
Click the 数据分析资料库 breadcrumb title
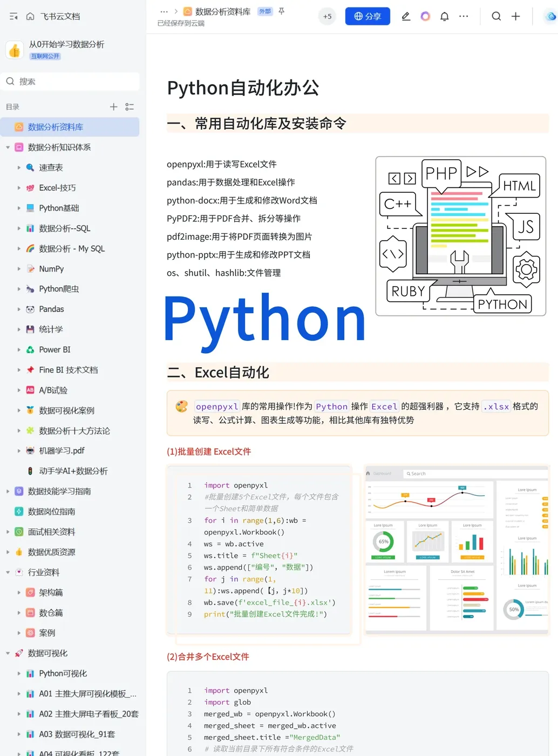[223, 11]
